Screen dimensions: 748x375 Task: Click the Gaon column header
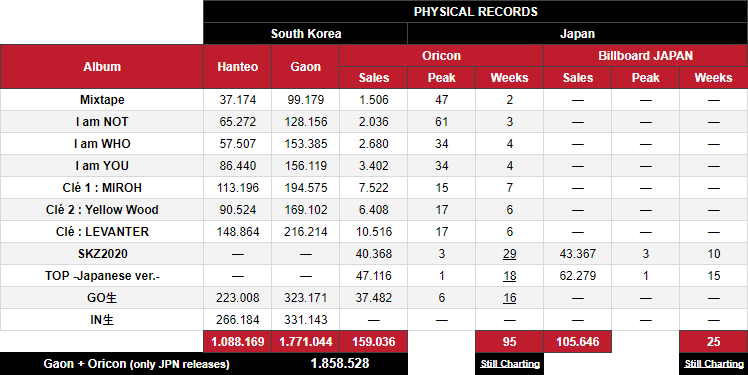click(x=306, y=67)
